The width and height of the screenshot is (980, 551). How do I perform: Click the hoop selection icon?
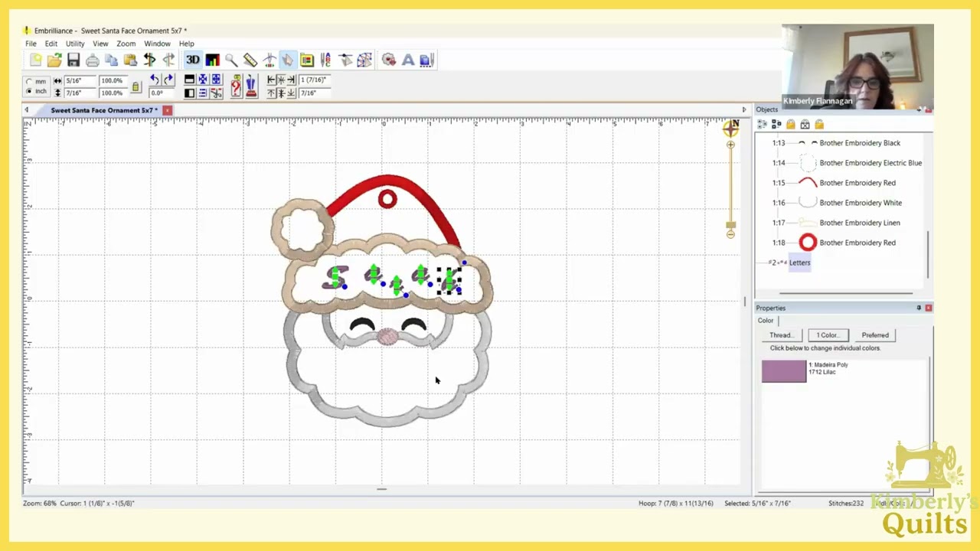(307, 60)
